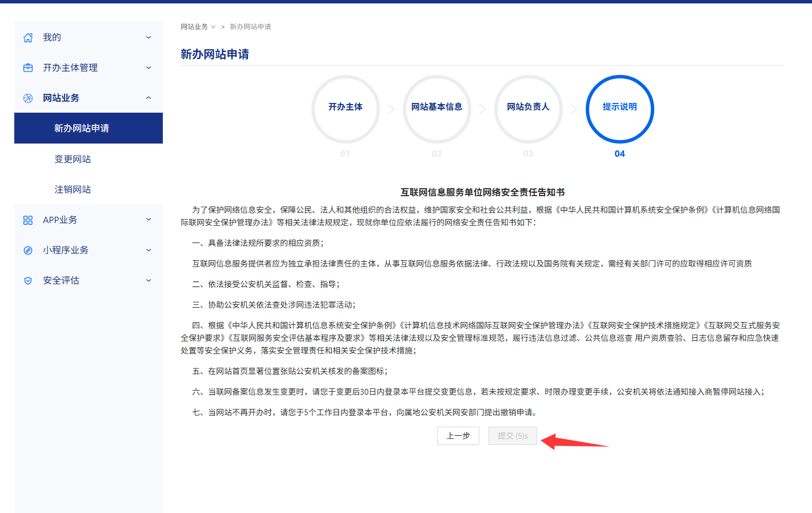Expand the 小程序业务 section

(148, 250)
